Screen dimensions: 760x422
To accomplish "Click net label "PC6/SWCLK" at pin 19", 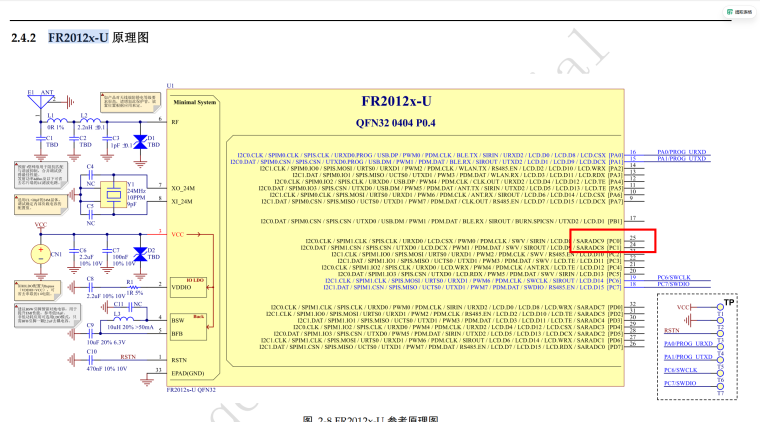I will (674, 278).
